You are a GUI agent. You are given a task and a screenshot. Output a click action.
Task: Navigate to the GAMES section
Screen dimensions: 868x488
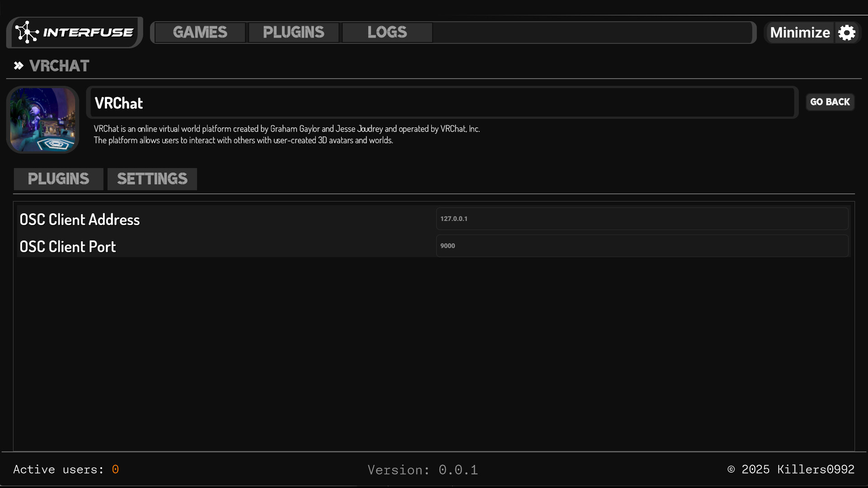tap(200, 32)
